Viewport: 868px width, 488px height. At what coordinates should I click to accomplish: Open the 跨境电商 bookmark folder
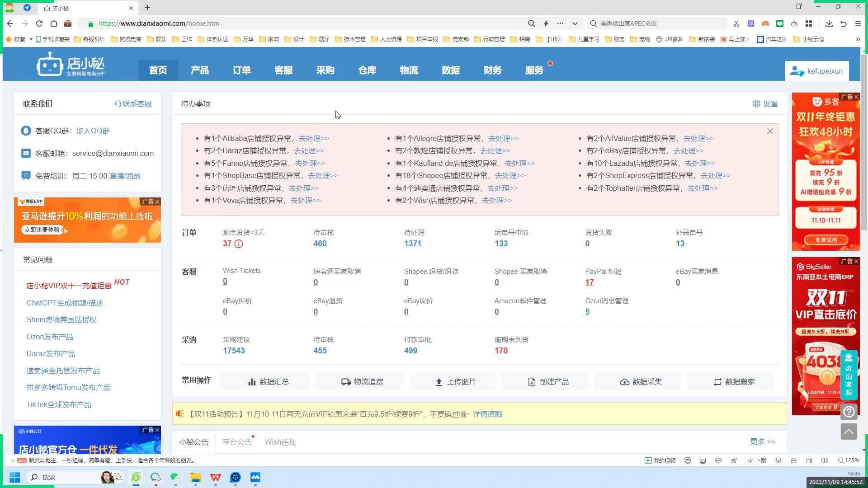point(126,39)
